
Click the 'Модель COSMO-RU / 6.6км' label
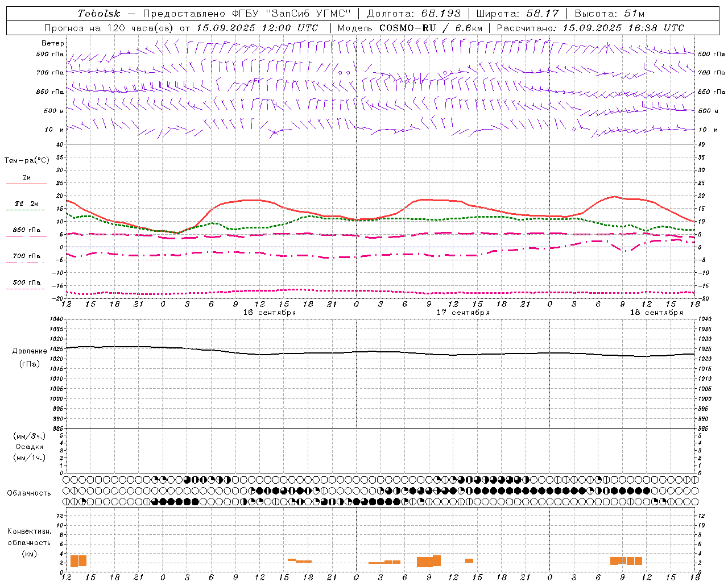410,28
